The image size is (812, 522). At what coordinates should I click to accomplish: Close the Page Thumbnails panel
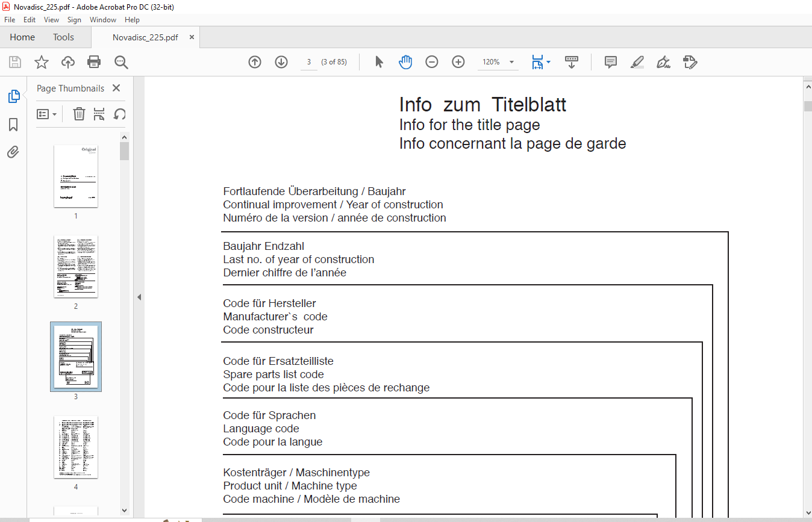(116, 88)
